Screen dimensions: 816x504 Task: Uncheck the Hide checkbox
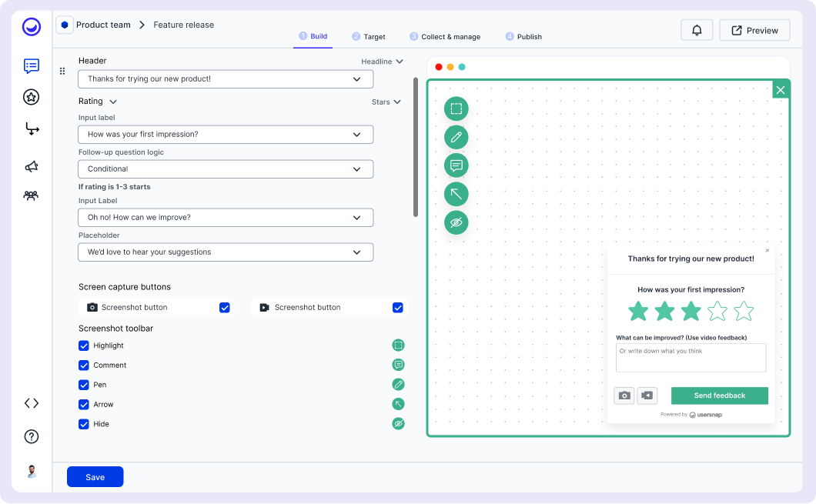(84, 424)
